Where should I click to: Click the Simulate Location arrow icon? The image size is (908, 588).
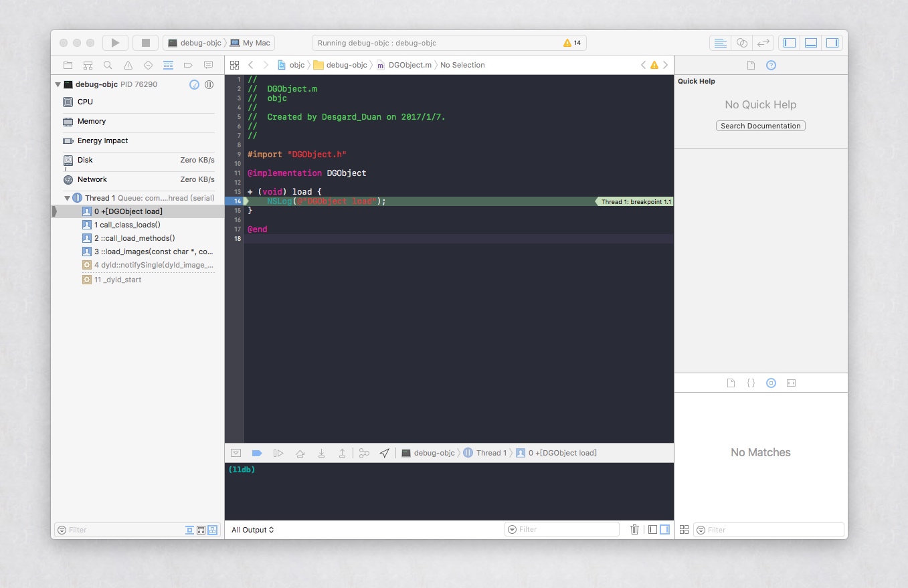tap(384, 453)
